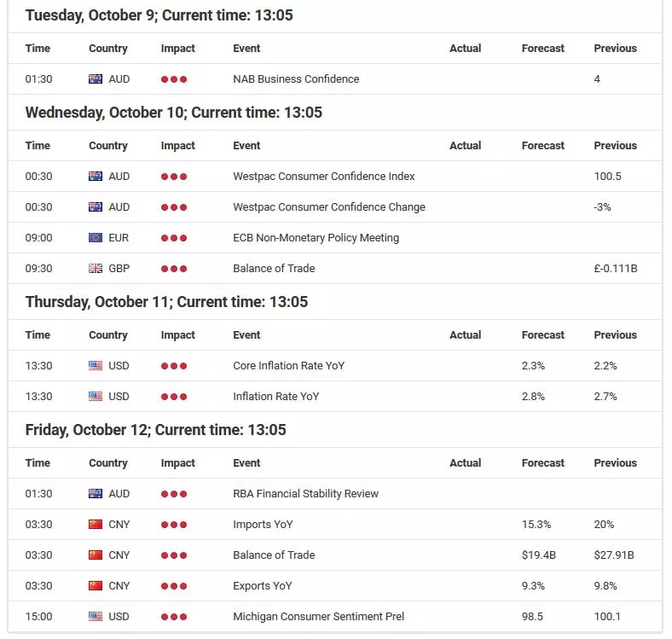Click EU flag in ECB meeting row
Viewport: 672px width, 639px height.
pyautogui.click(x=96, y=237)
